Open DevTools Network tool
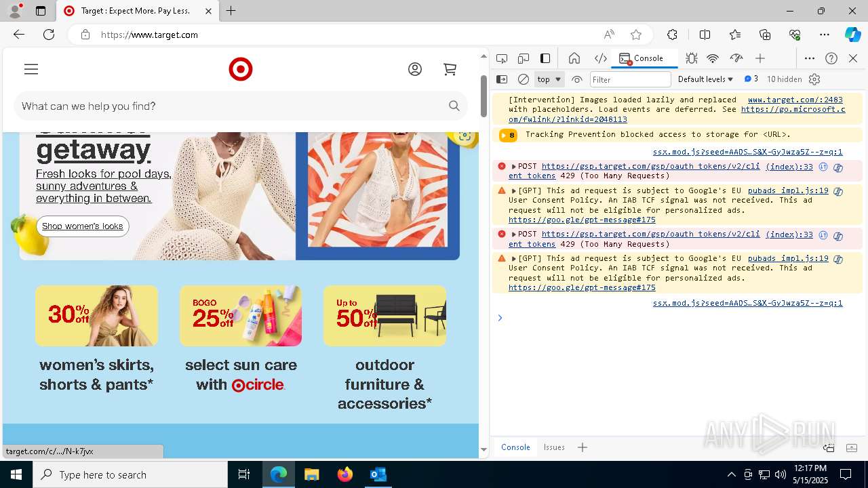Screen dimensions: 868x488 tap(713, 58)
